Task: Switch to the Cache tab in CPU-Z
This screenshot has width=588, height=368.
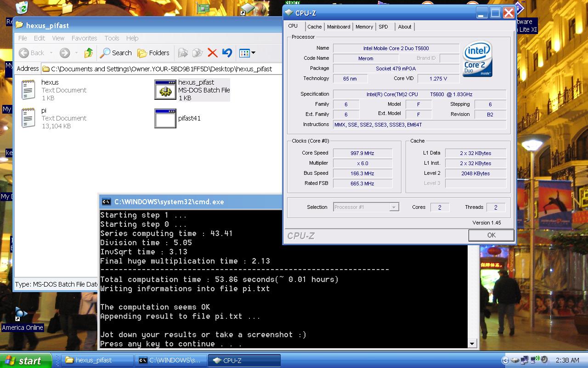Action: point(315,27)
